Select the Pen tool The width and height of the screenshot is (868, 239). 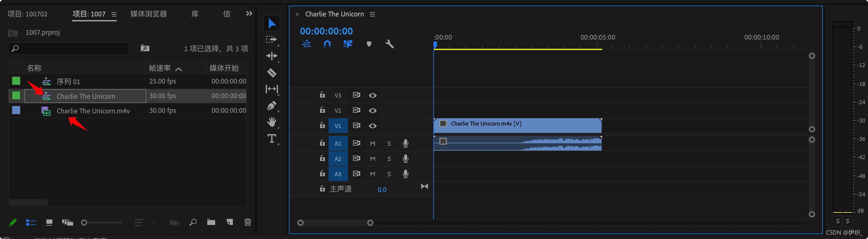[272, 105]
